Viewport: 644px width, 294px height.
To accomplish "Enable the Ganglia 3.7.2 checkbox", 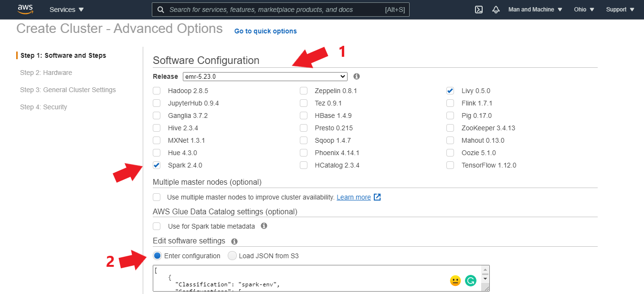I will (x=157, y=115).
